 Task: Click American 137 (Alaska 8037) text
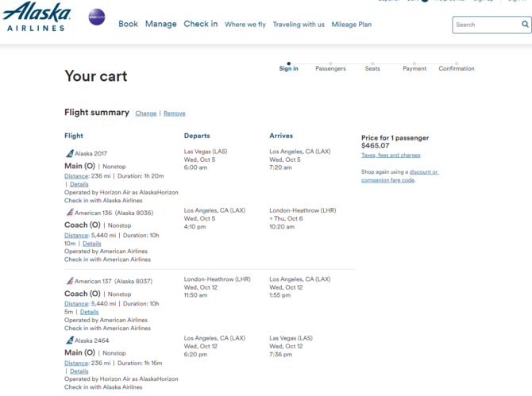(x=114, y=282)
